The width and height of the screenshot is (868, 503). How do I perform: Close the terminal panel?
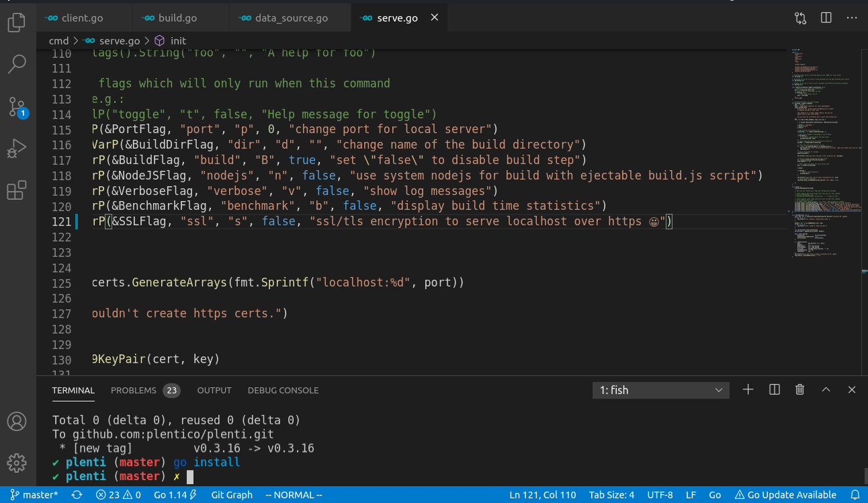click(x=852, y=389)
